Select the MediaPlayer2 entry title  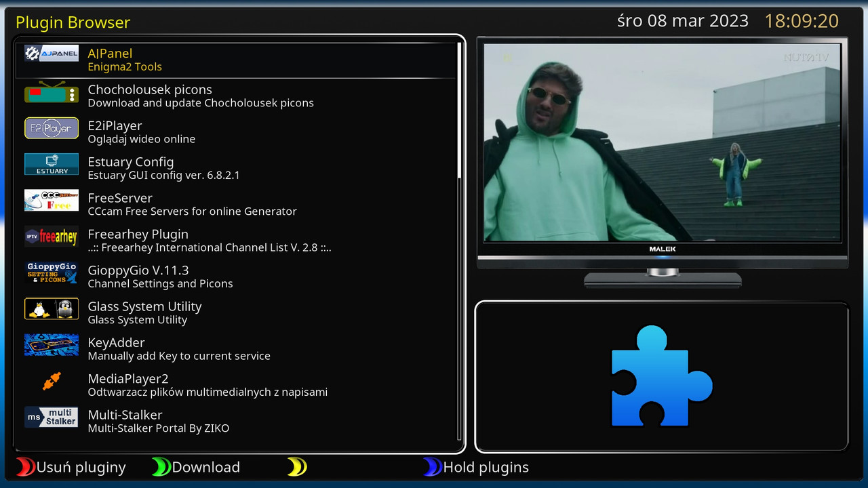click(128, 379)
